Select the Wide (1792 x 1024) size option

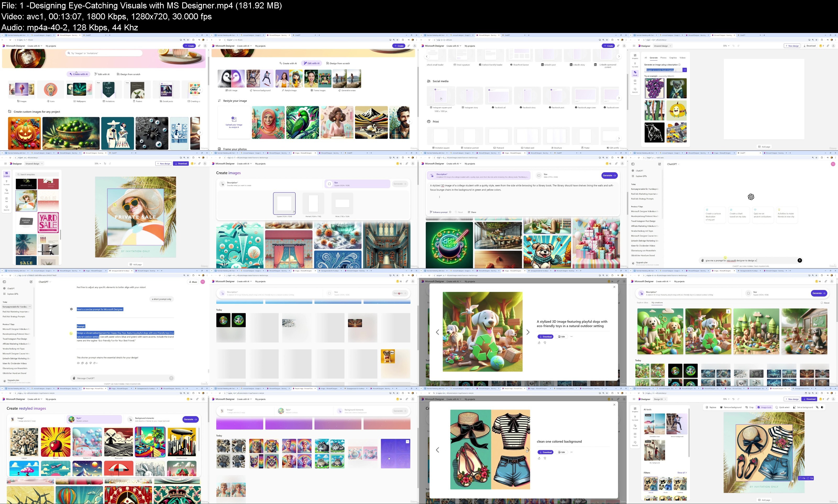coord(342,203)
